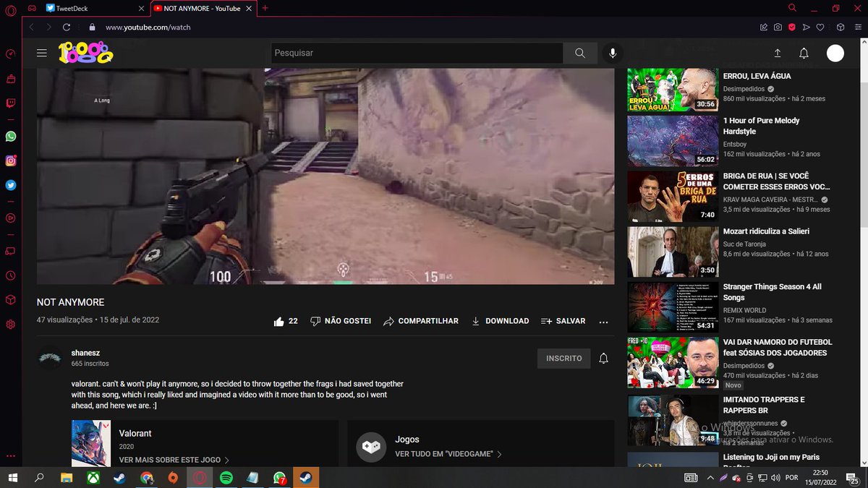Open more actions three-dot menu under video
This screenshot has height=488, width=868.
(604, 322)
